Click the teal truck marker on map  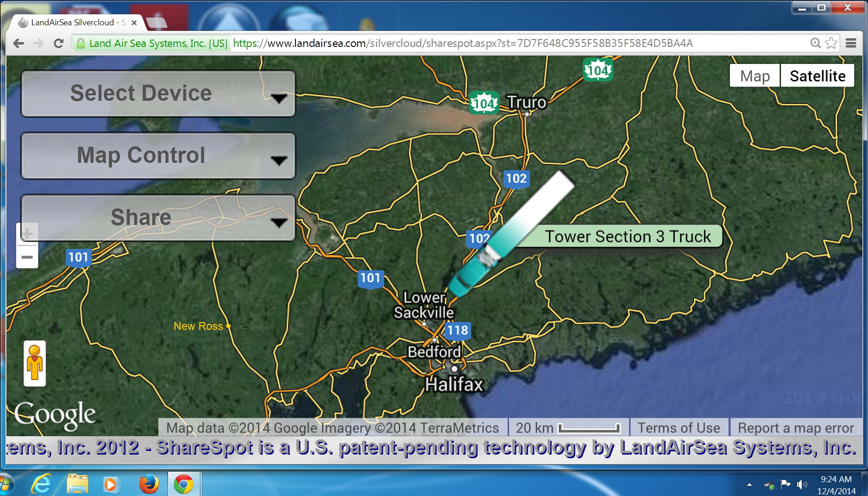(x=474, y=271)
